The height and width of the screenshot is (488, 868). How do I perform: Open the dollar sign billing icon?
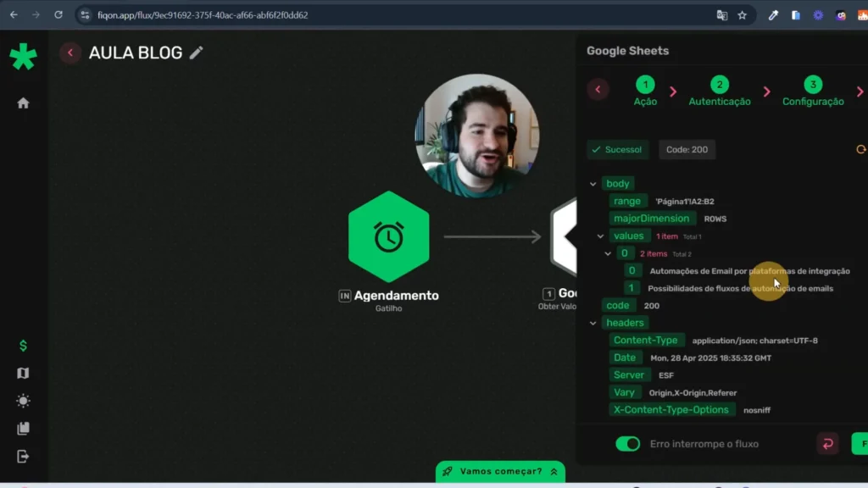(23, 346)
